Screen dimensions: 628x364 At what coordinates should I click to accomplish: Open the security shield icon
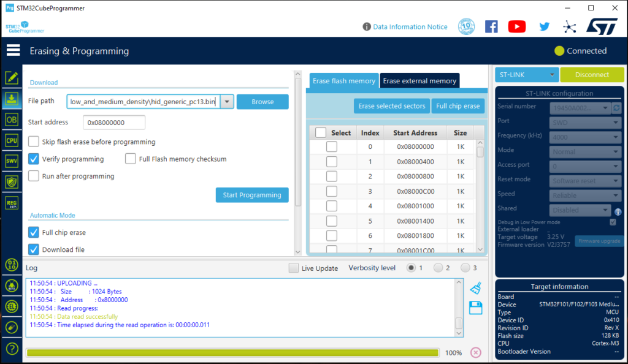pyautogui.click(x=12, y=182)
